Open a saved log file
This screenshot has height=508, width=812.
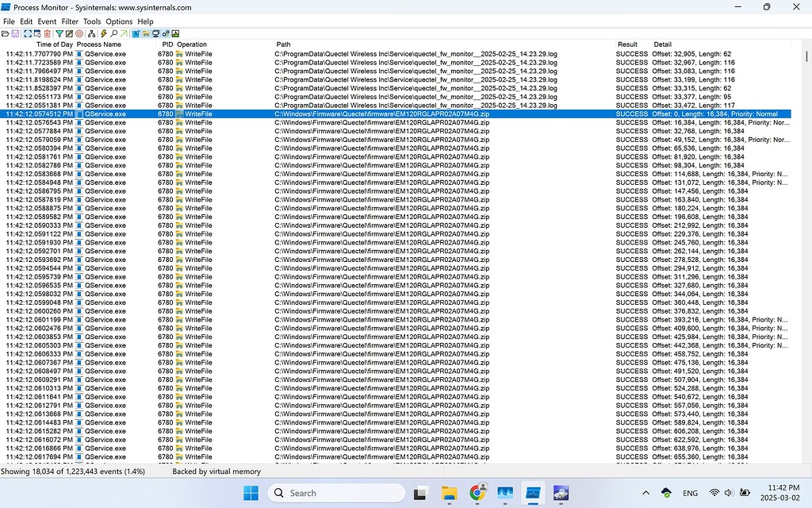6,33
